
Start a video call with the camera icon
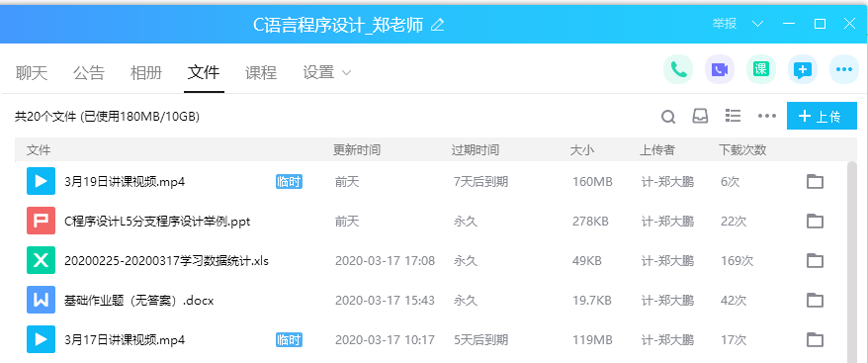tap(719, 70)
